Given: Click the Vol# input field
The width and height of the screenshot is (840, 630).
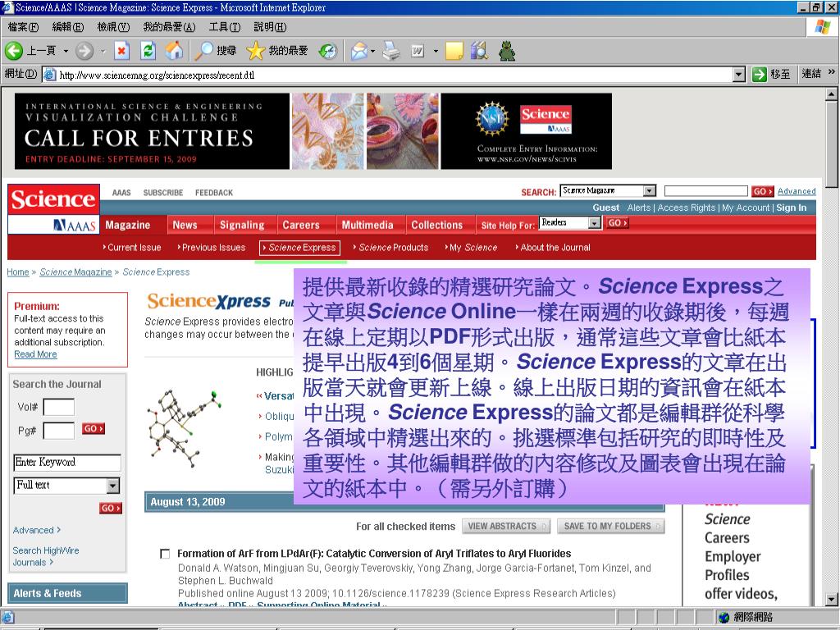Looking at the screenshot, I should (59, 407).
